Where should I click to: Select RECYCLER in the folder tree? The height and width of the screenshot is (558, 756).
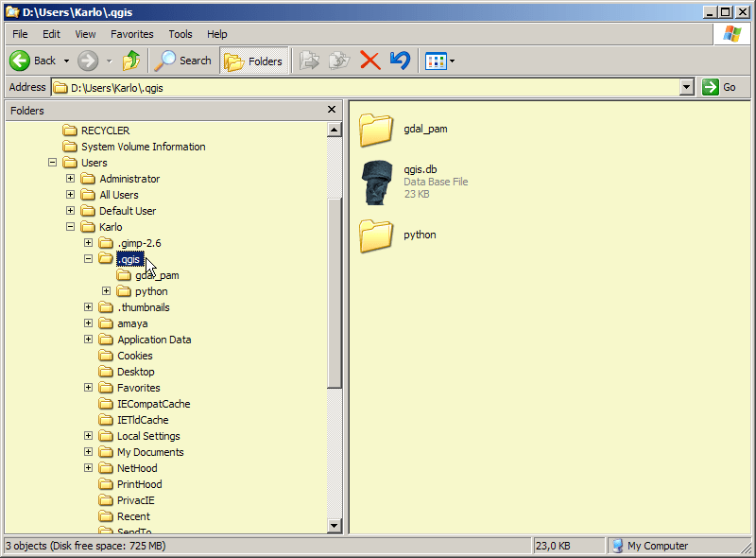click(x=105, y=131)
